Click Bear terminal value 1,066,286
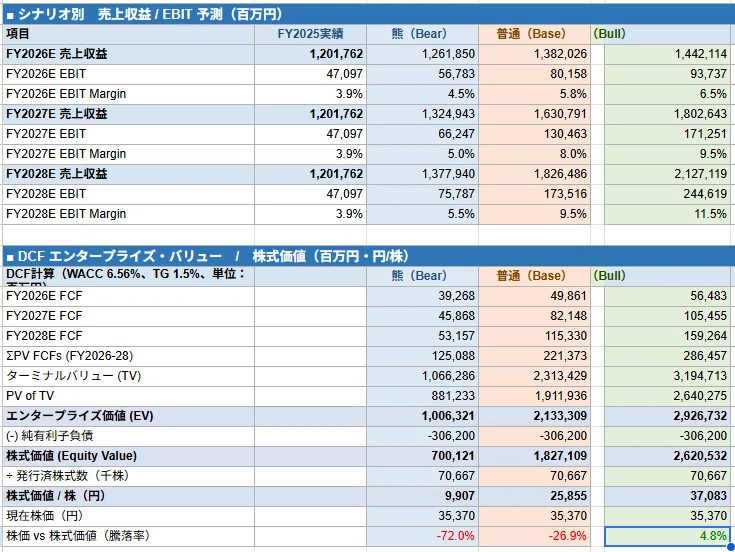 (x=448, y=376)
